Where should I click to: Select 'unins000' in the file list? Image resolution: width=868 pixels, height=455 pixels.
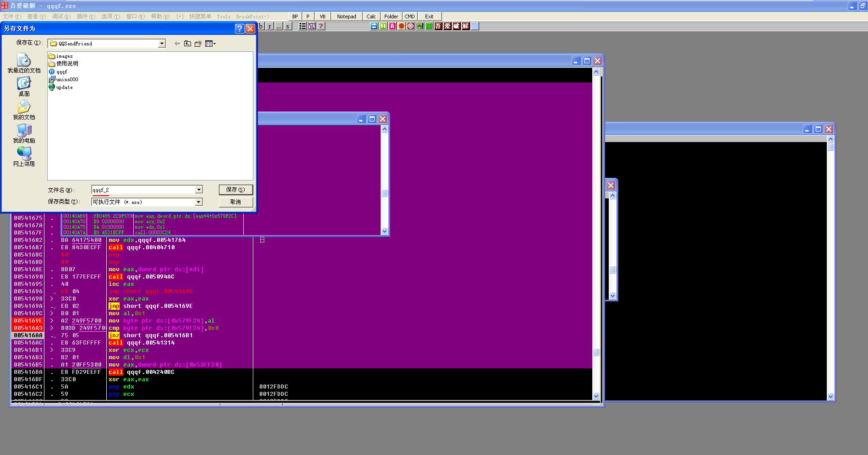(64, 79)
